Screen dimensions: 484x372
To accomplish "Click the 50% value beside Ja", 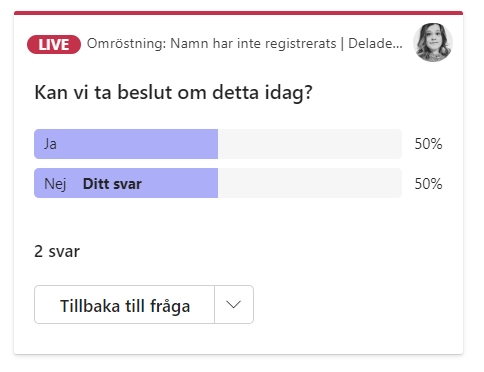I will (x=428, y=144).
